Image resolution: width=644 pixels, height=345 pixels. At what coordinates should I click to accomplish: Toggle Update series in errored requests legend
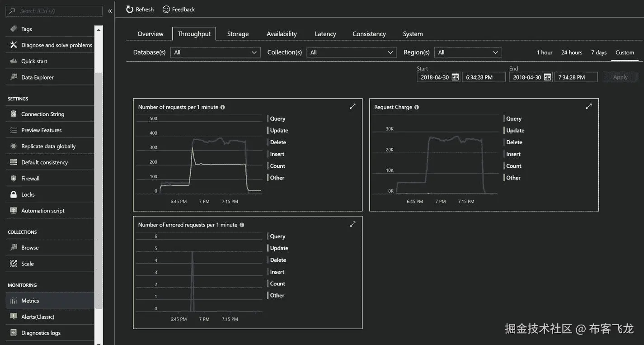(x=278, y=248)
